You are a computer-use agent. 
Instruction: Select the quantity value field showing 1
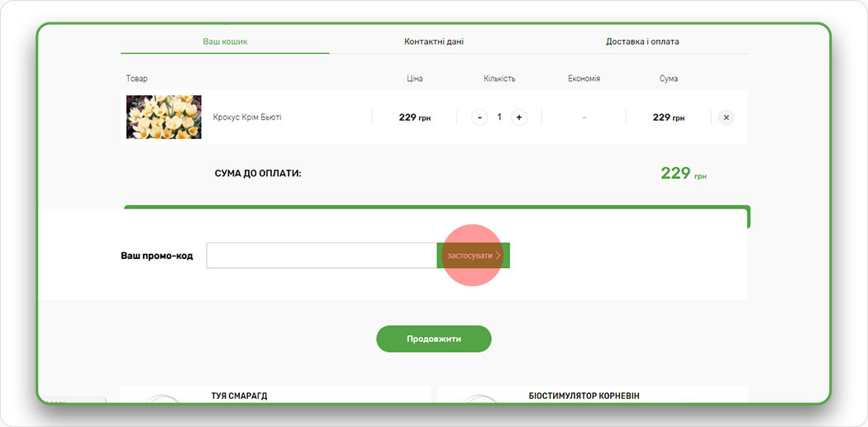499,118
